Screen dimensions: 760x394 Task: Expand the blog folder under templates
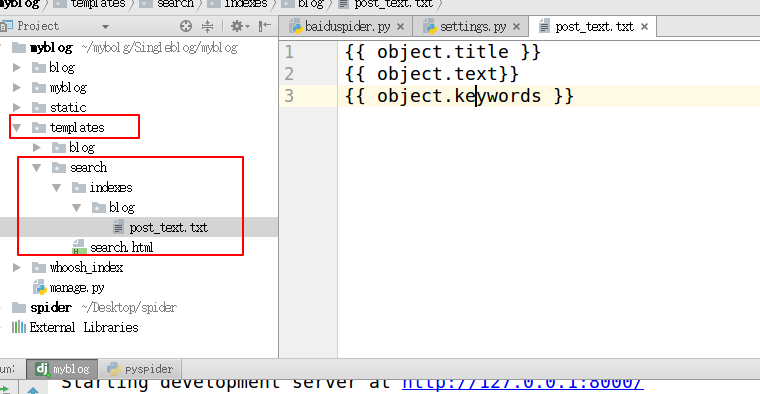pos(37,147)
